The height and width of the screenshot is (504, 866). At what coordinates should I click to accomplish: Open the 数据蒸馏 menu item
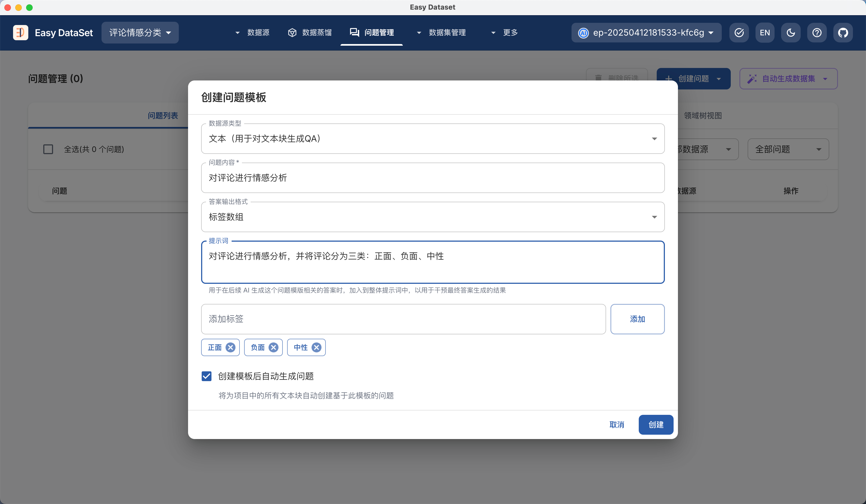(310, 33)
